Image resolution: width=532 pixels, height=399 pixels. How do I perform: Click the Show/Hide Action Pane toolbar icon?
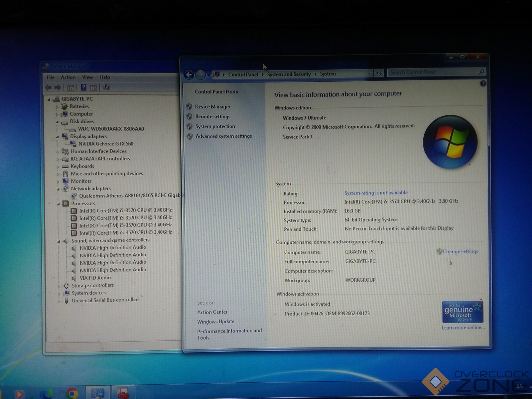click(x=94, y=88)
